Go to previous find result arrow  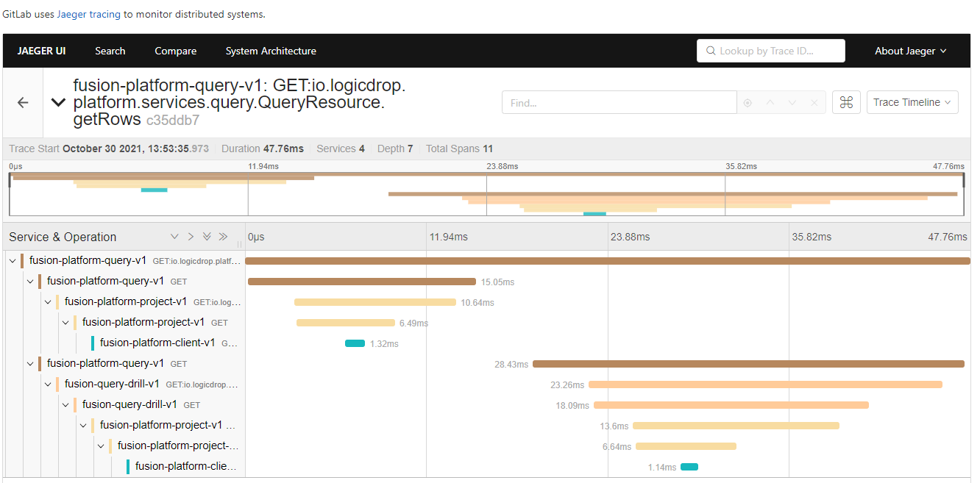(770, 103)
